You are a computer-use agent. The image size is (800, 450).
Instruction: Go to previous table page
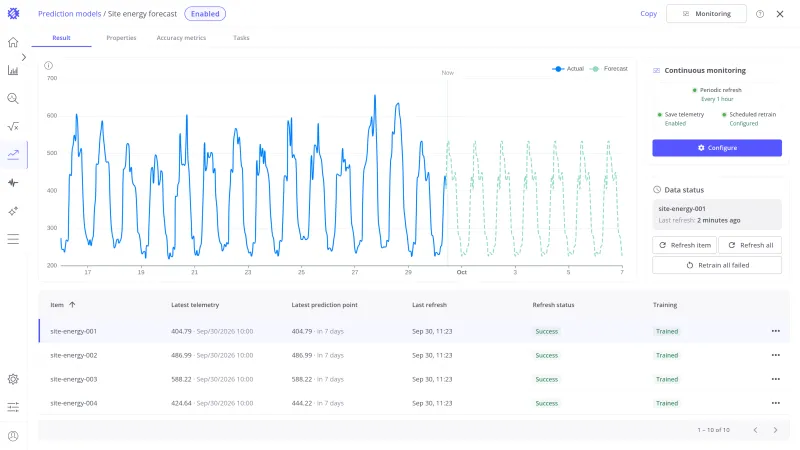(755, 430)
